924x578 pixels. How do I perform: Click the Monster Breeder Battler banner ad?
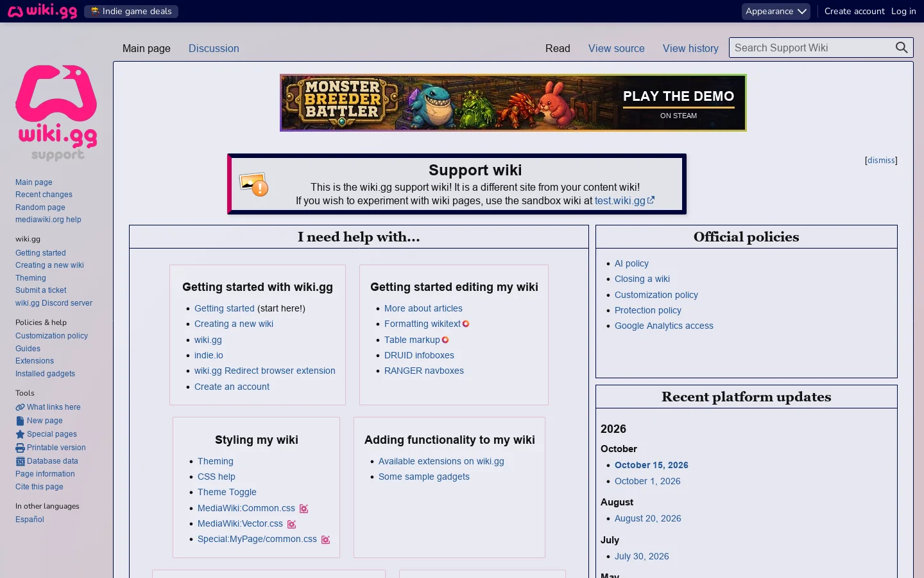coord(513,103)
